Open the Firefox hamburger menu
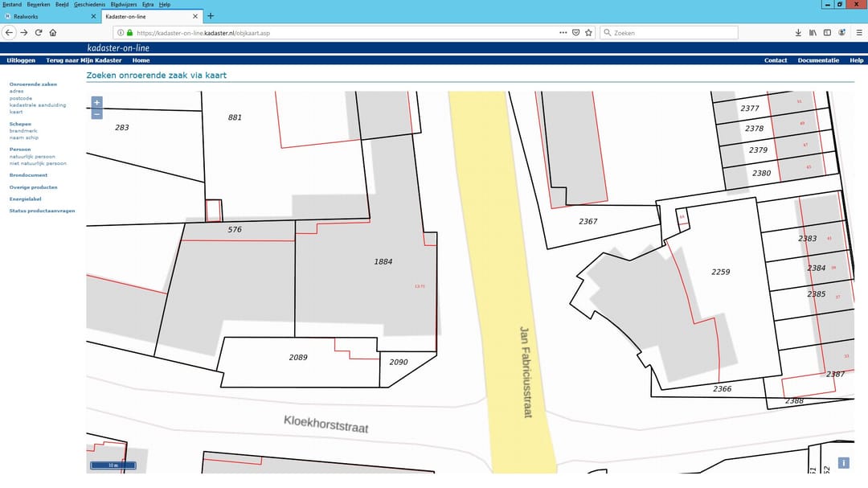Image resolution: width=868 pixels, height=488 pixels. click(859, 33)
